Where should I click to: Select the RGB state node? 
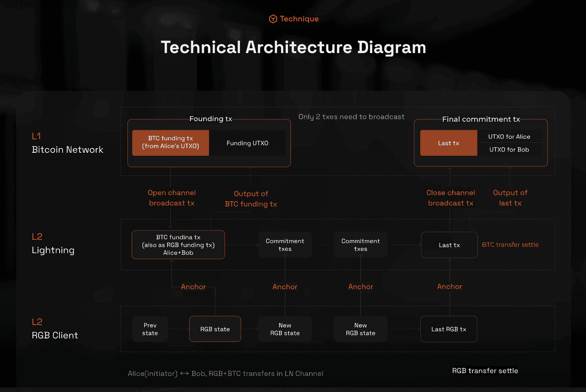(215, 328)
